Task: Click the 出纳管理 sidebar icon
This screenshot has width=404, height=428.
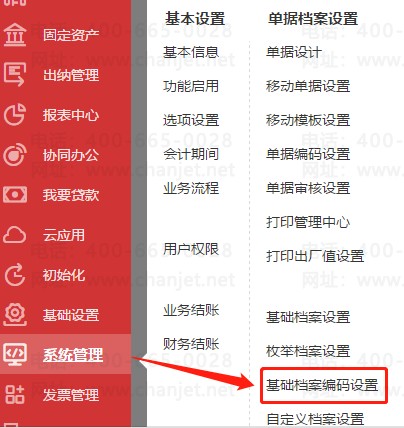Action: (15, 74)
